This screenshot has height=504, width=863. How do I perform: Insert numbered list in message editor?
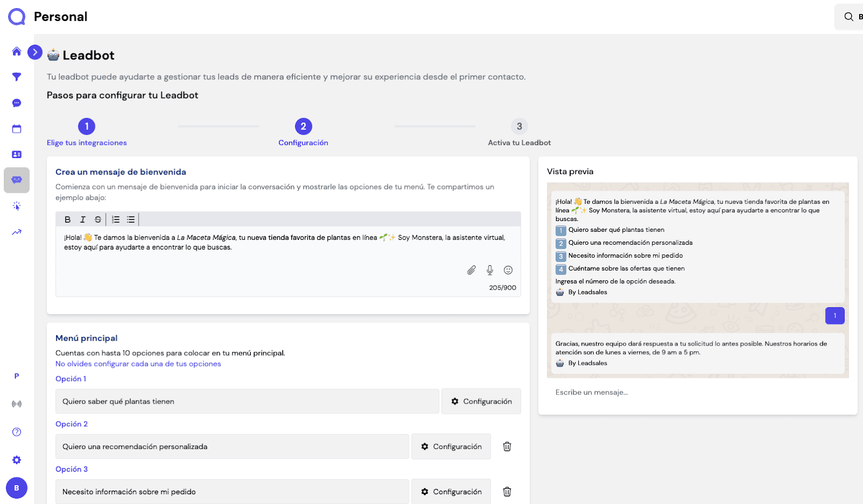pyautogui.click(x=115, y=219)
